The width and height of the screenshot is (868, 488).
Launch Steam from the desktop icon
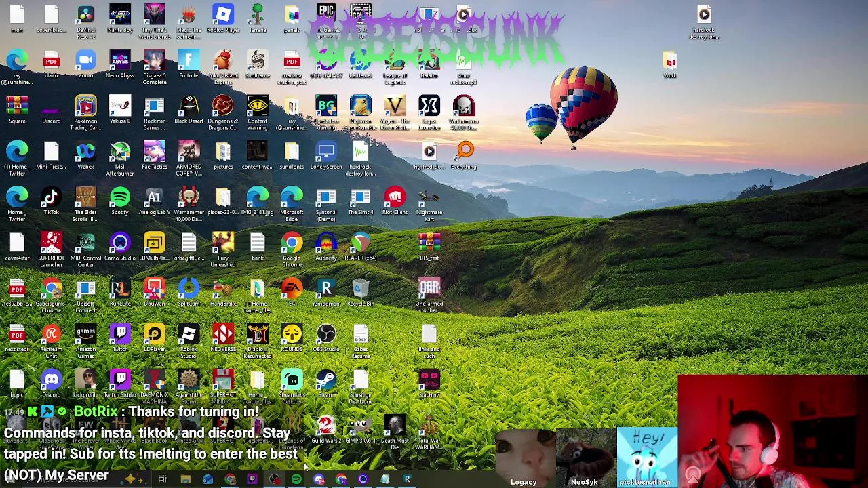[x=326, y=384]
